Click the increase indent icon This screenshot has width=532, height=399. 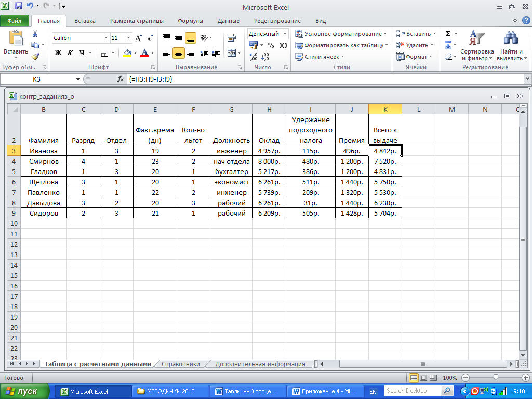point(216,52)
